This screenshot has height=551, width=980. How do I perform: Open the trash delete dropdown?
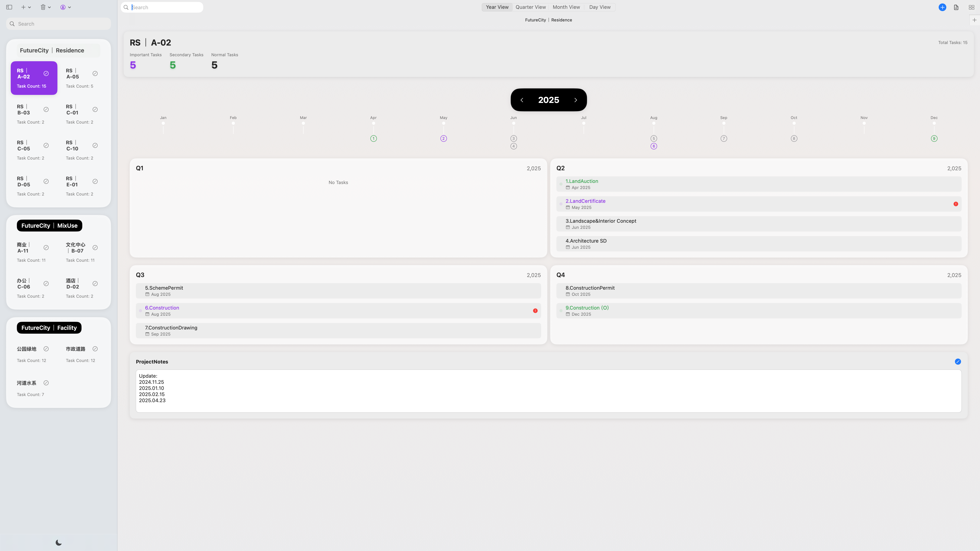pyautogui.click(x=45, y=7)
